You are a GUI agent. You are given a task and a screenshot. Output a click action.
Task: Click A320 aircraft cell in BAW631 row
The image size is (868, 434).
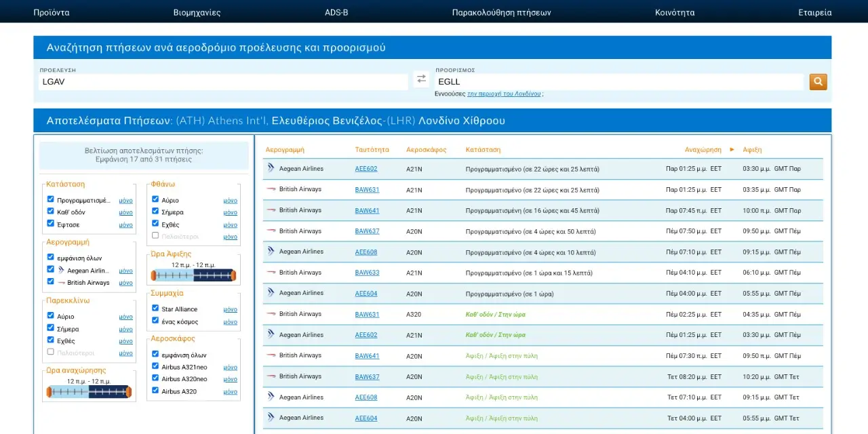click(x=414, y=314)
